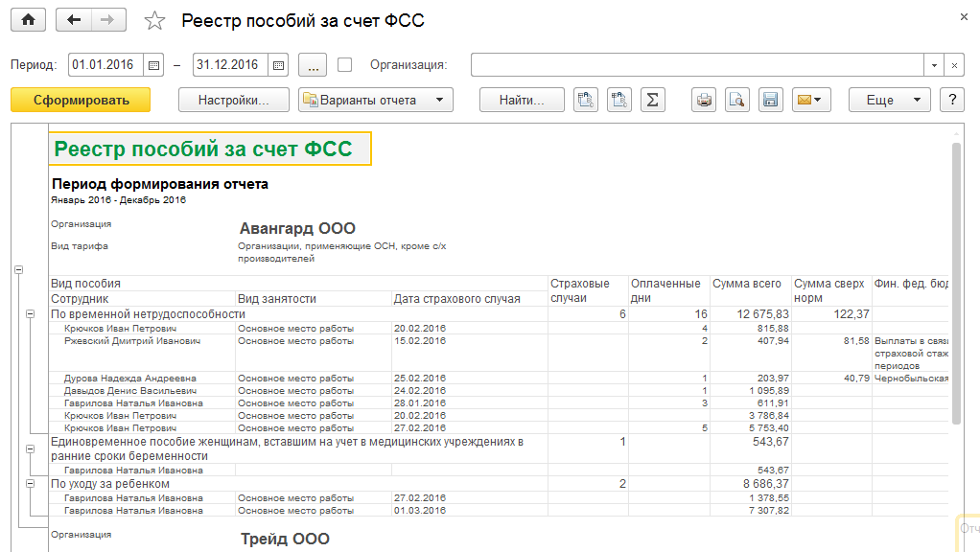Save report with floppy disk icon
Screen dimensions: 980x552
click(771, 100)
